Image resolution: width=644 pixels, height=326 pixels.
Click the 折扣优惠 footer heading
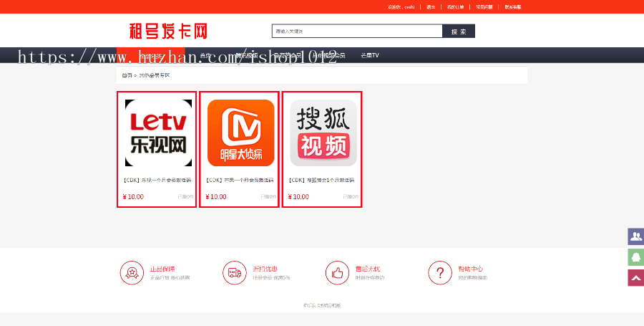[x=265, y=269]
